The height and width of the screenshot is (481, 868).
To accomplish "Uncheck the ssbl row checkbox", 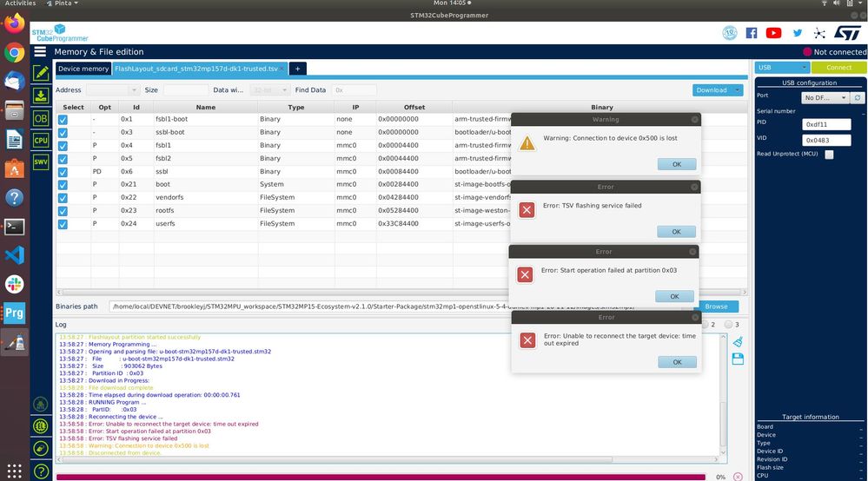I will pos(63,172).
